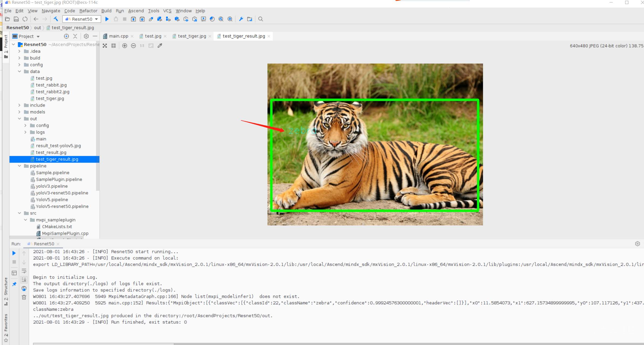Screen dimensions: 644x345
Task: Select YoloV5.pipeline in the project tree
Action: [x=52, y=200]
